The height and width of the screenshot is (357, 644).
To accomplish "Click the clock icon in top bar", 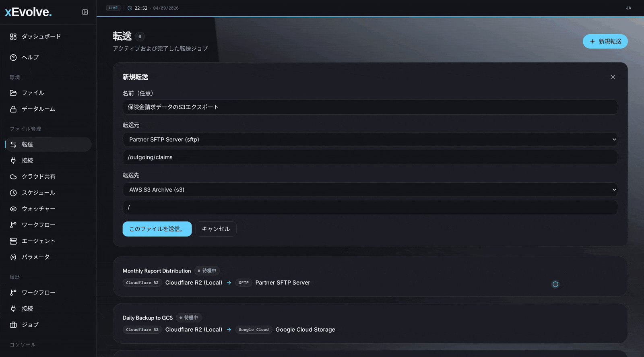I will click(x=130, y=8).
